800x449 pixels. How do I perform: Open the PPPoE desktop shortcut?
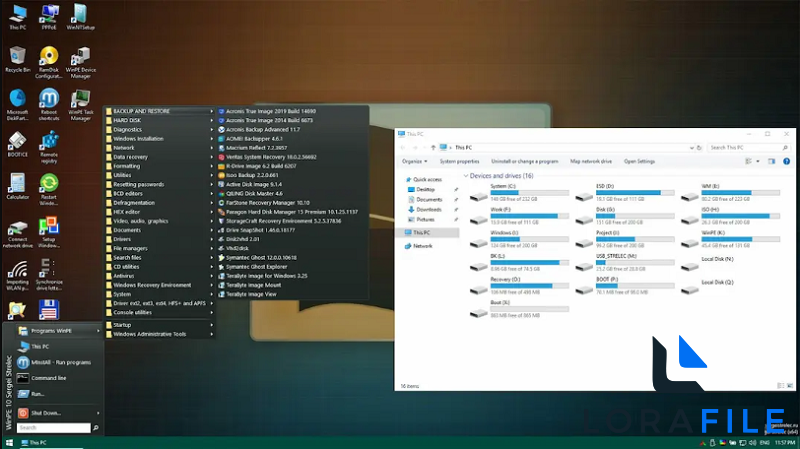[x=49, y=17]
